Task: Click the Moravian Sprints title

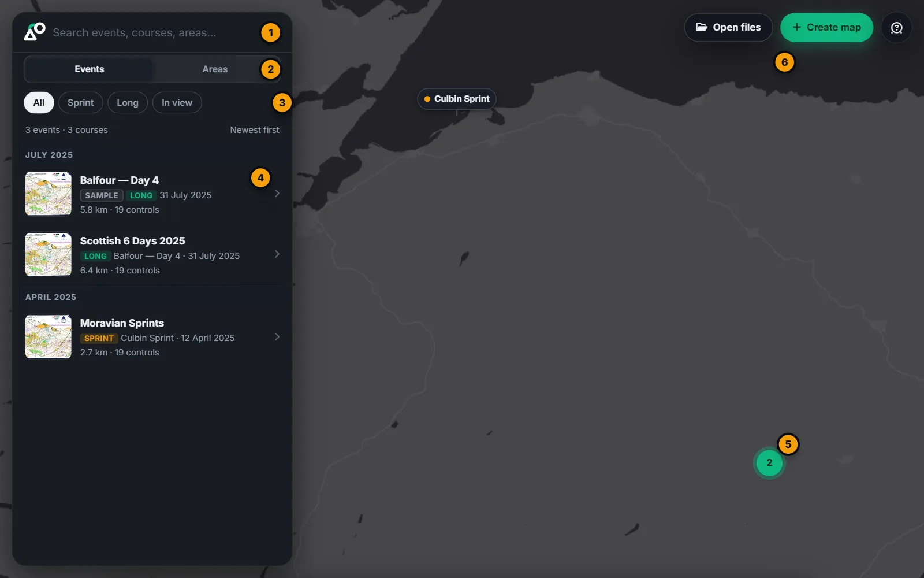Action: 122,323
